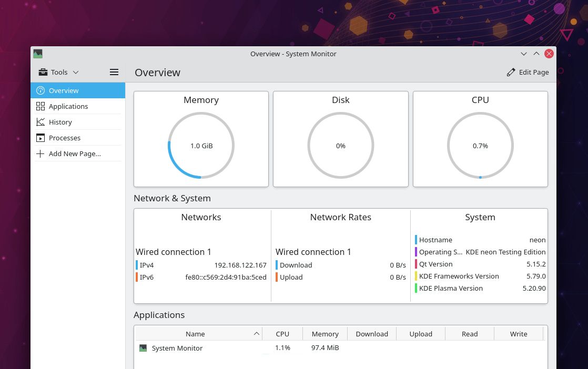The height and width of the screenshot is (369, 588).
Task: Click the IPv6 address fe80::c569:2d4:91ba:5ced
Action: (x=226, y=277)
